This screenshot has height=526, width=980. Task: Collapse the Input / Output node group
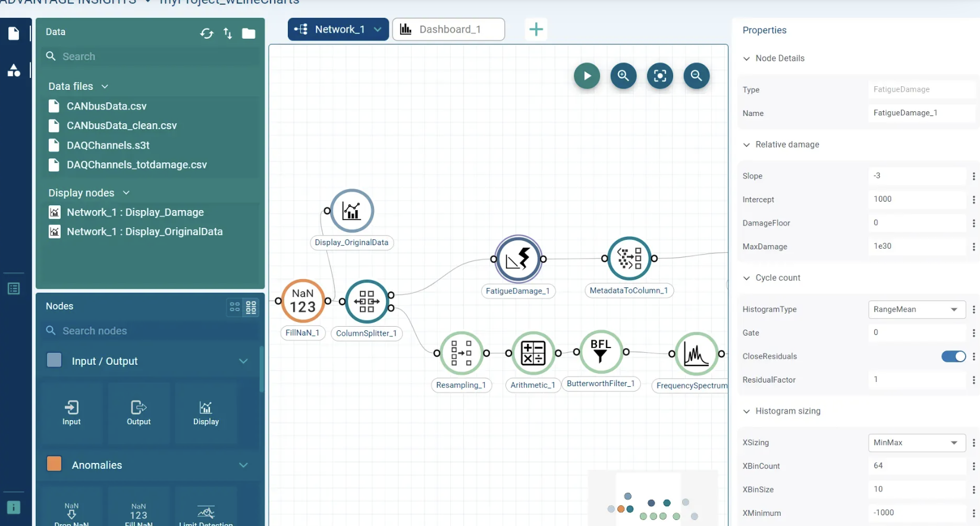point(243,361)
